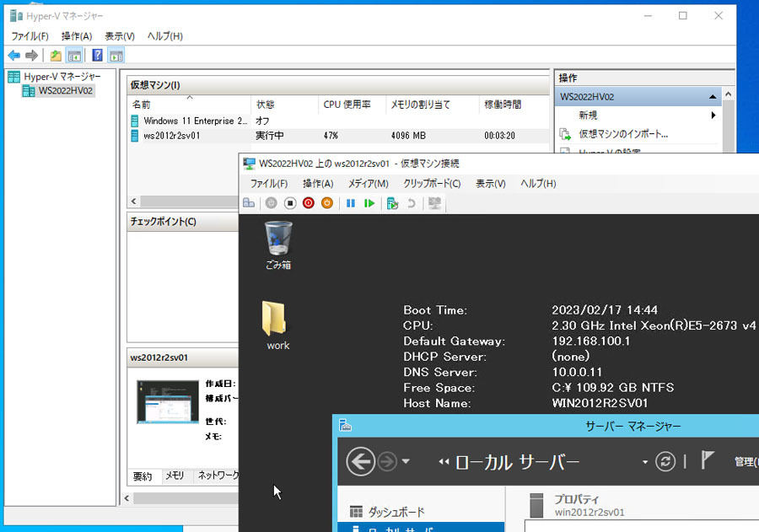Image resolution: width=759 pixels, height=532 pixels.
Task: Click the Import Virtual Machine (仮想マシンのインポート) icon
Action: [565, 134]
